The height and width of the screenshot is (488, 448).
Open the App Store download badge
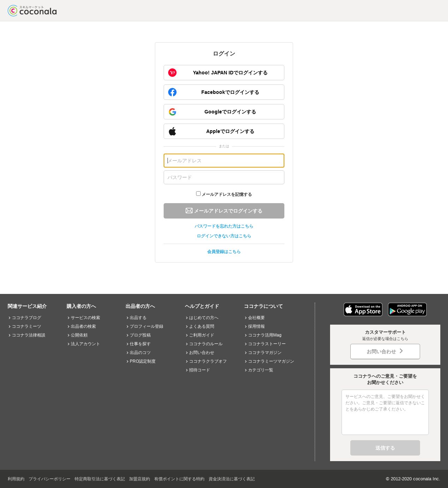[x=363, y=309]
